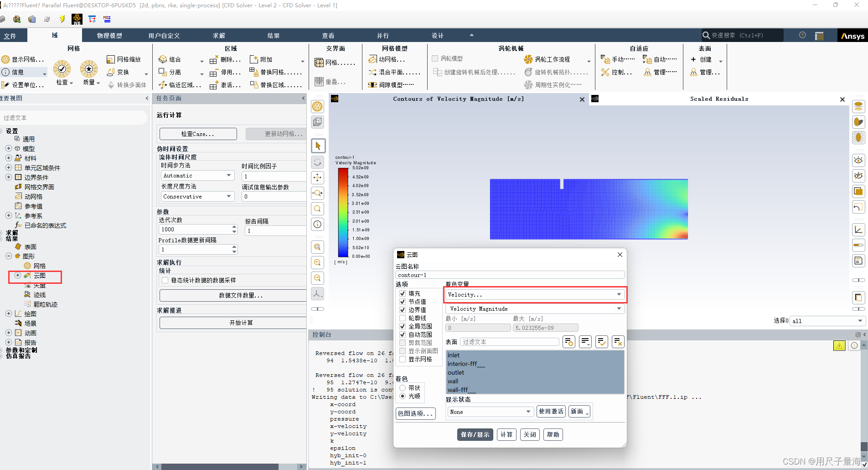Click the zoom box tool icon
The width and height of the screenshot is (868, 470).
[318, 193]
